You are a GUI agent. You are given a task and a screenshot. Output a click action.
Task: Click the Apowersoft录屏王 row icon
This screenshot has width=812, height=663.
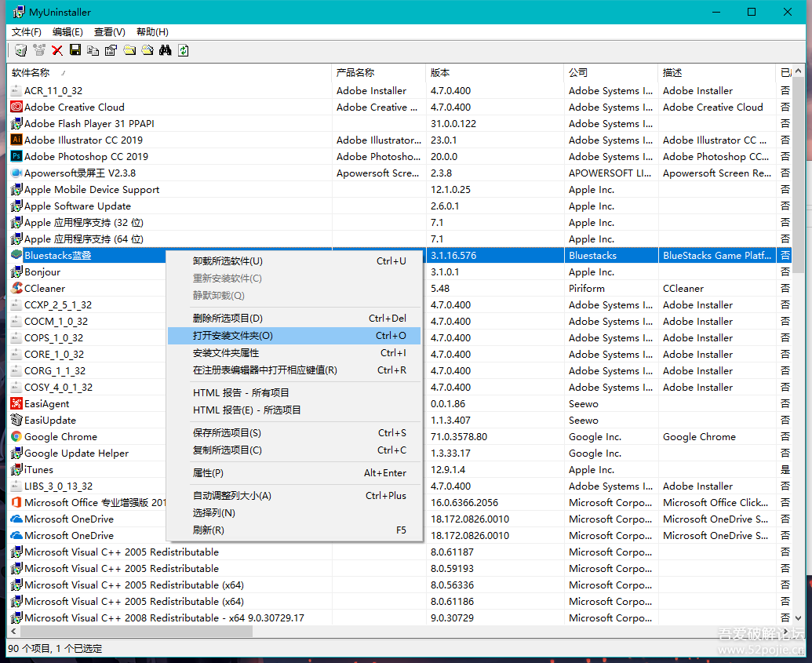pyautogui.click(x=16, y=173)
